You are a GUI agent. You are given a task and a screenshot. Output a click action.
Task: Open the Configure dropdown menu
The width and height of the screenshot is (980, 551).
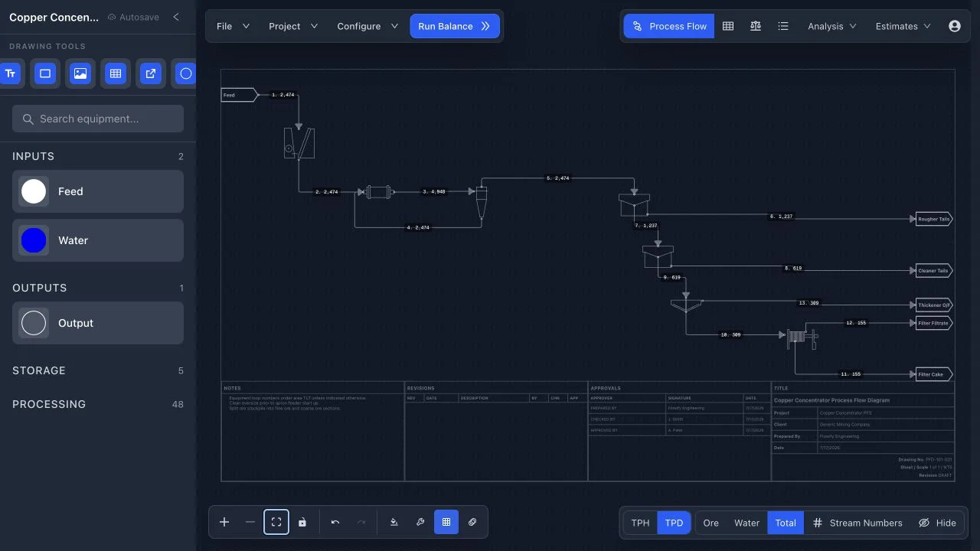[367, 26]
